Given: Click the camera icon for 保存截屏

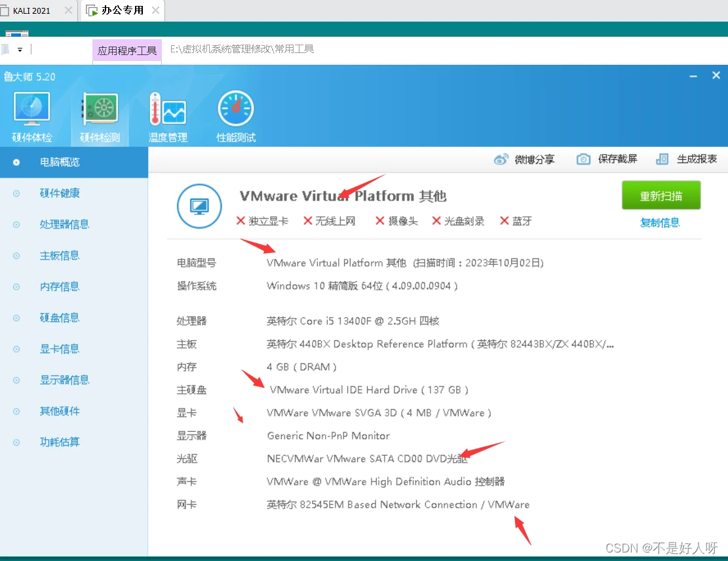Looking at the screenshot, I should 584,159.
